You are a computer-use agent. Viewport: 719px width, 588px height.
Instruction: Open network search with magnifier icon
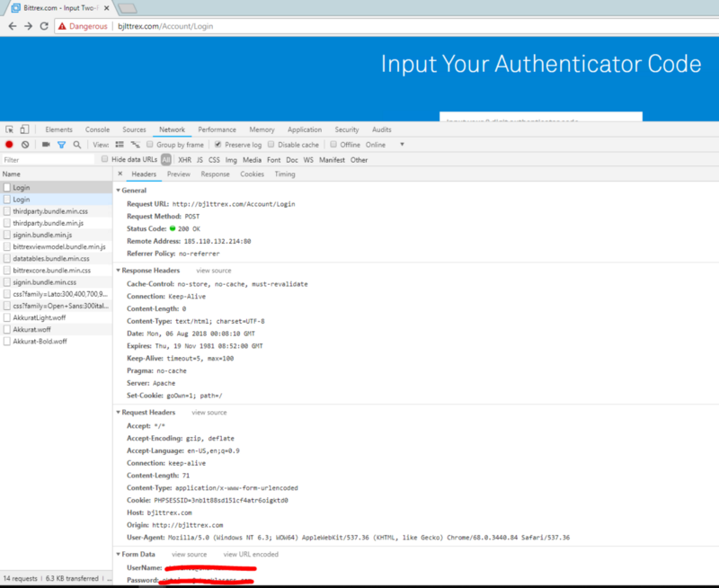point(77,145)
